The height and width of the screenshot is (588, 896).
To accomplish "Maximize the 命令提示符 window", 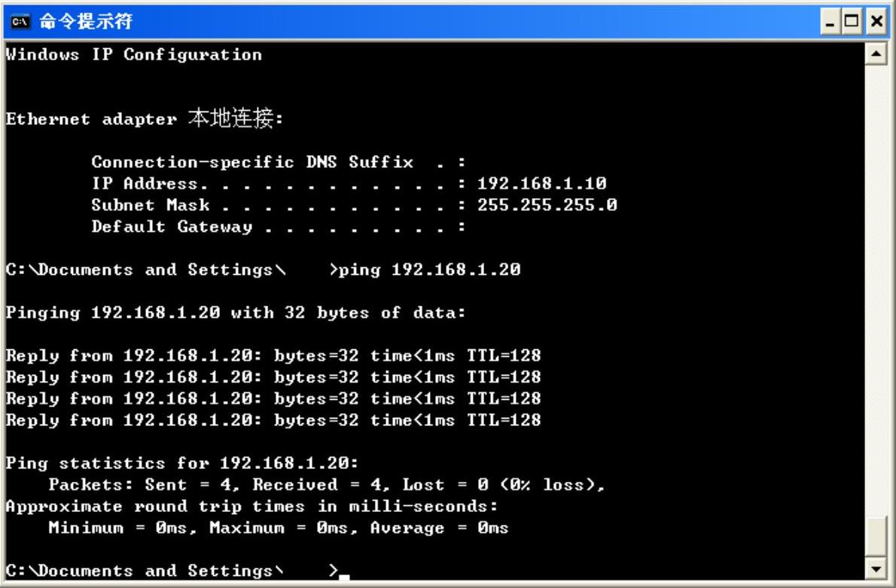I will [852, 22].
